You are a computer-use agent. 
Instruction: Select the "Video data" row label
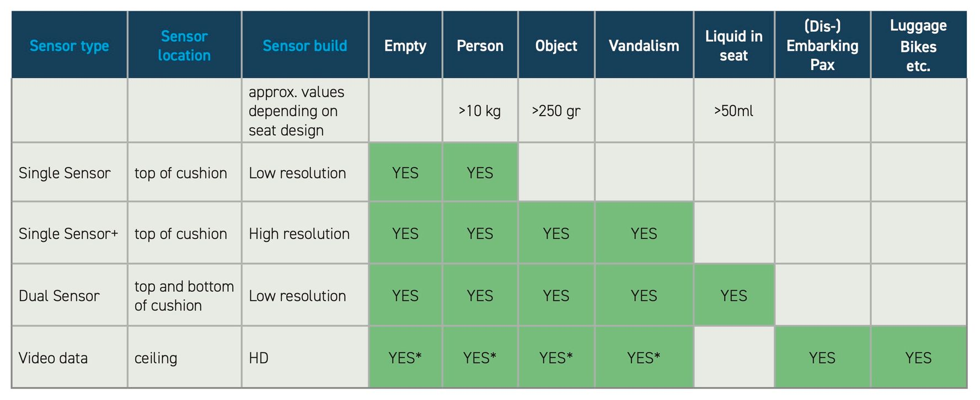tap(53, 358)
